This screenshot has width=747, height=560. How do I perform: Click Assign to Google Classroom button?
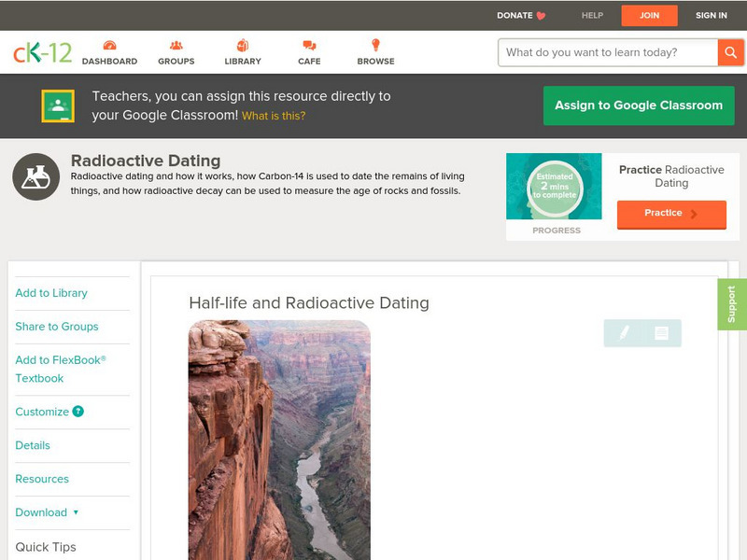click(639, 105)
